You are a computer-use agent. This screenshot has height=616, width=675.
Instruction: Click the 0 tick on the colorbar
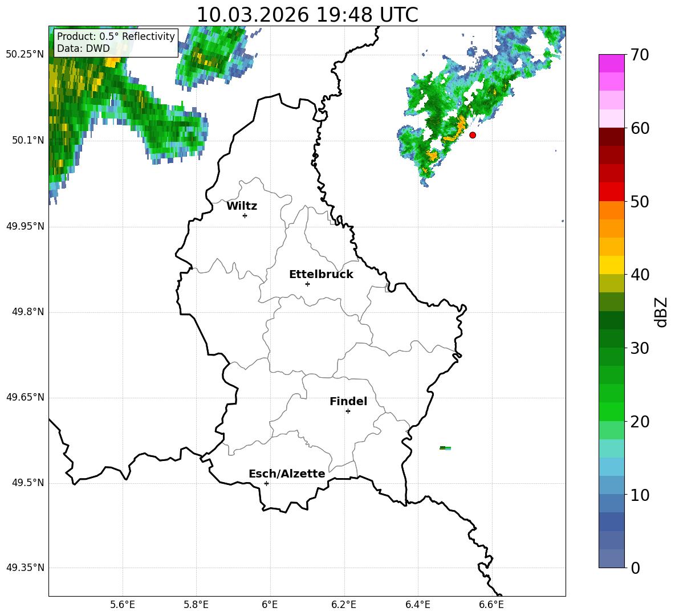[x=635, y=568]
